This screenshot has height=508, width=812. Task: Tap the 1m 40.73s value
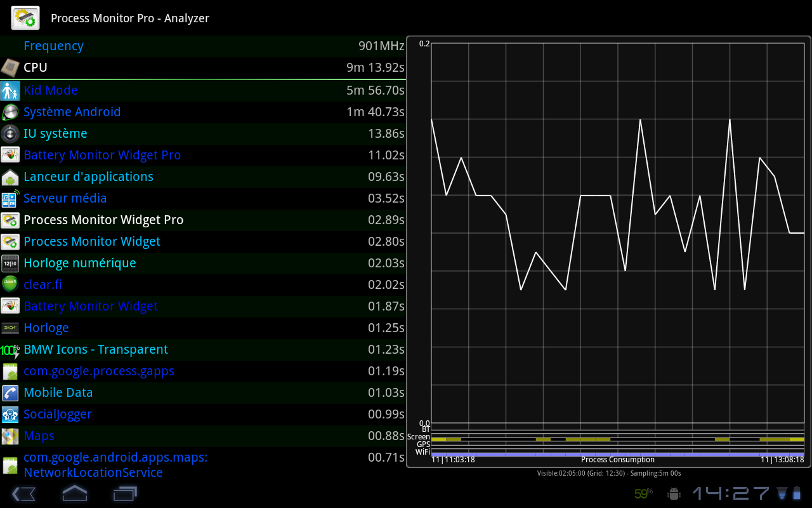tap(376, 112)
